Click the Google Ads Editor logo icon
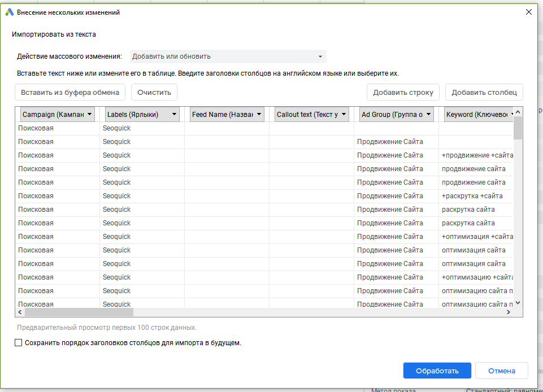 pos(10,12)
